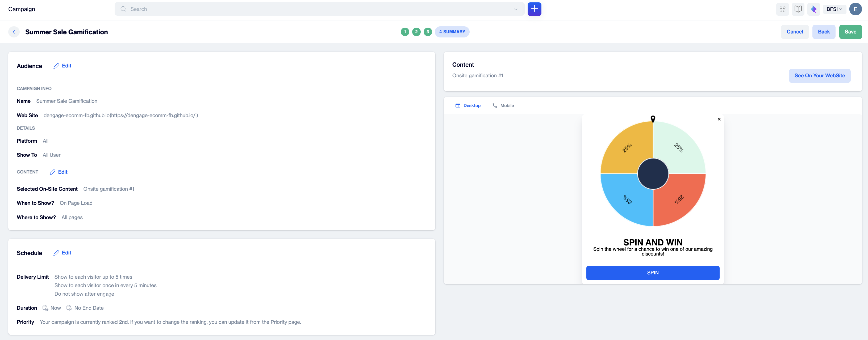868x340 pixels.
Task: Click the wheel pointer pin marker
Action: 653,119
